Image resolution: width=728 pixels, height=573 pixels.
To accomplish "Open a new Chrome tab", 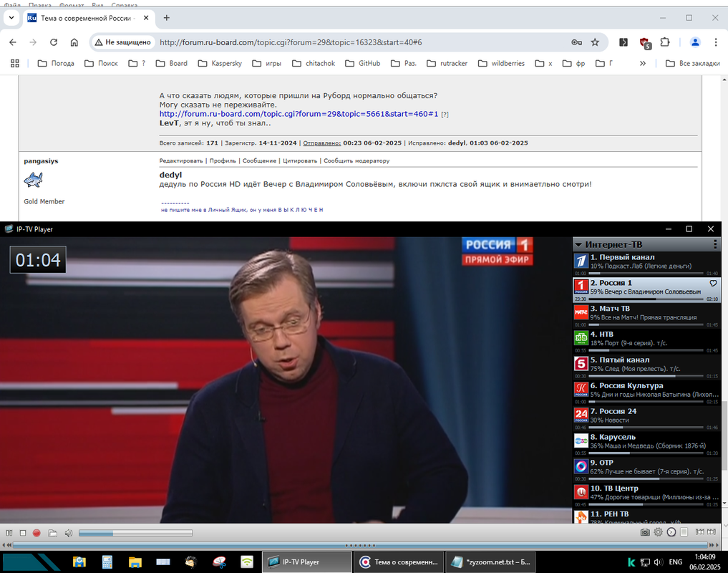I will coord(166,18).
